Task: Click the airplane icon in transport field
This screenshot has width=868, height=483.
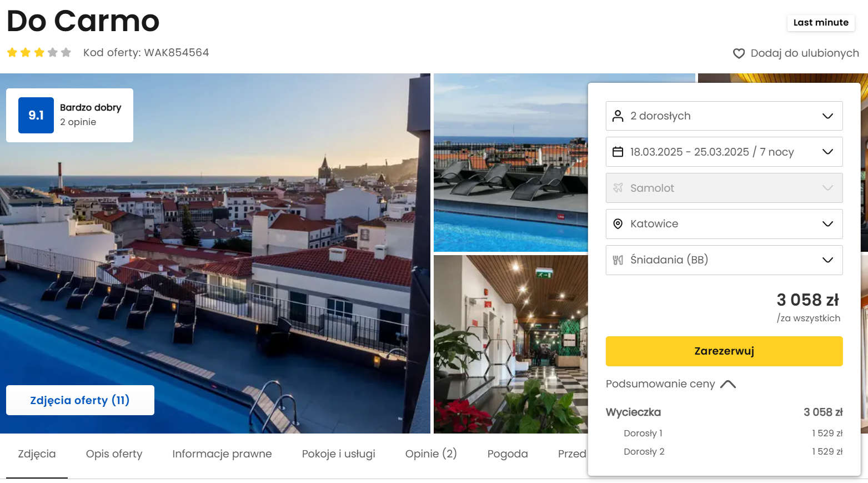Action: click(618, 188)
